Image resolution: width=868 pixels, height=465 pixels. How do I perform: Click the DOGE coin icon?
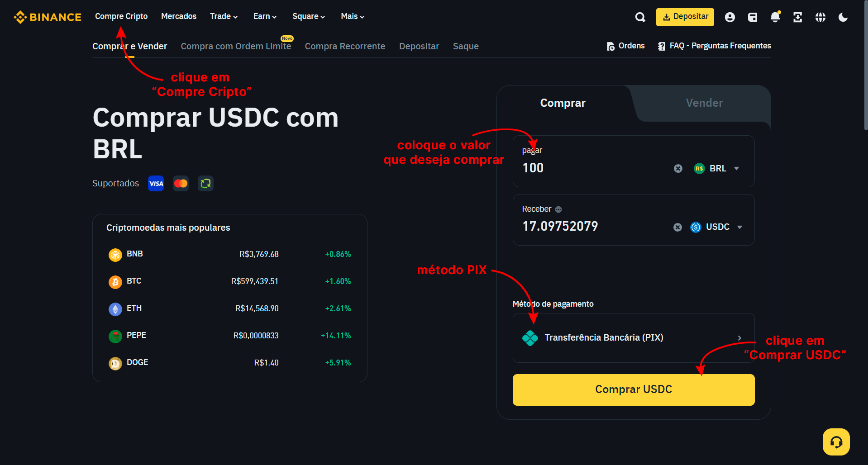tap(115, 363)
